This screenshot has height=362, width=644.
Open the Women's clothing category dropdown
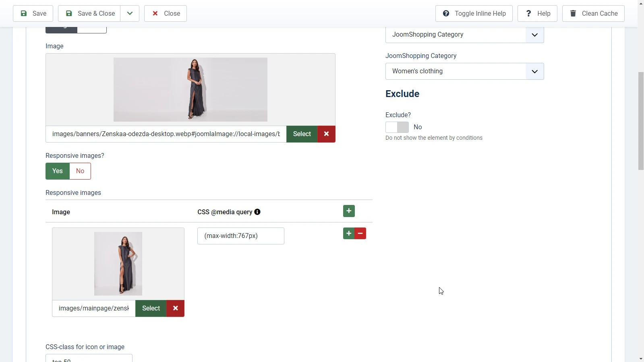(464, 71)
